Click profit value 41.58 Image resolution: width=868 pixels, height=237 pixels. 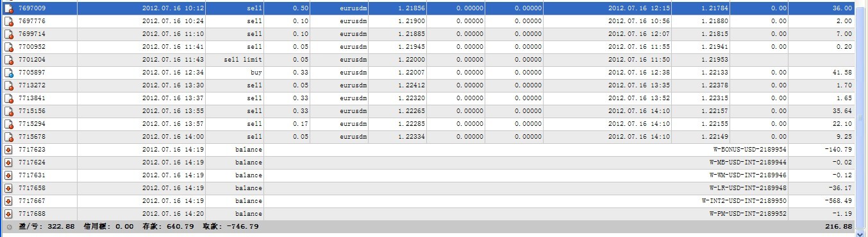(843, 73)
